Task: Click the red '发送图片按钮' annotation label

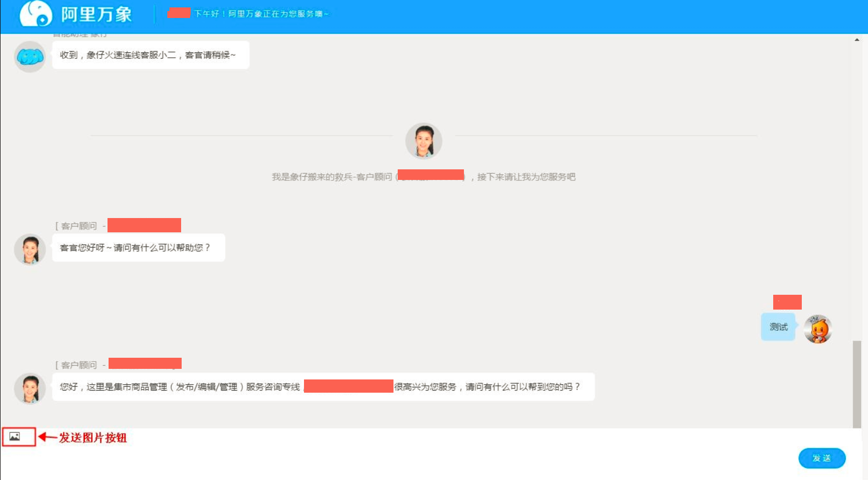Action: pyautogui.click(x=93, y=438)
